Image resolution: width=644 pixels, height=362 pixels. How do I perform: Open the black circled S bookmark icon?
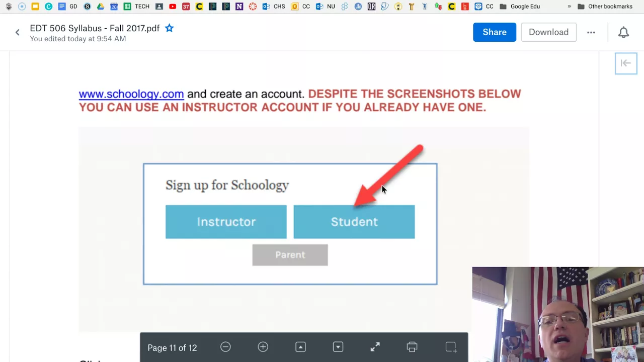[88, 7]
